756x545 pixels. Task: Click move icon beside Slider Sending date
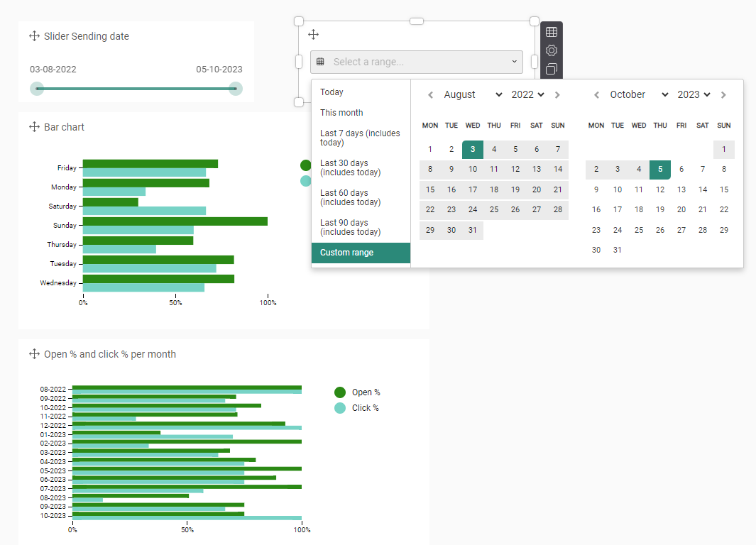[x=34, y=36]
